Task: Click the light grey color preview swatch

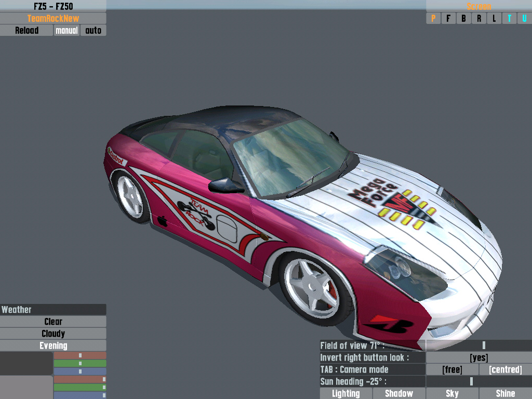Action: (26, 388)
